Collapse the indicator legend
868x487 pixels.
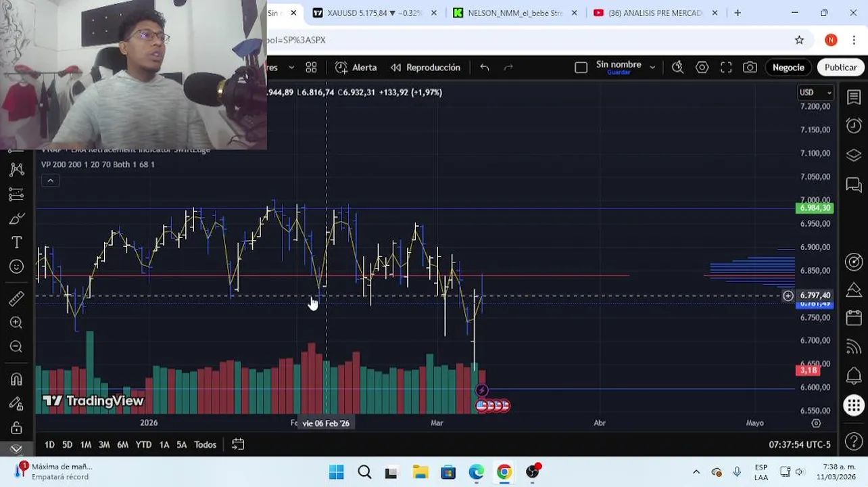coord(50,180)
